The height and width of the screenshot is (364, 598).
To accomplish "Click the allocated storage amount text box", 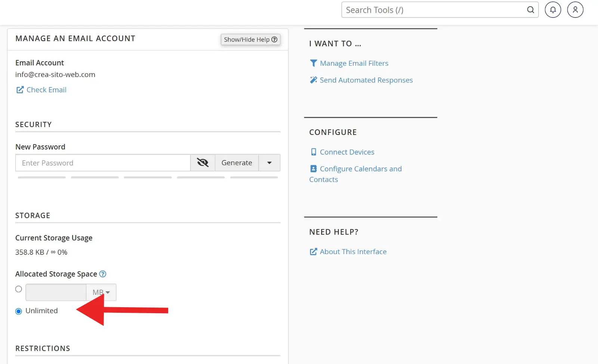I will pyautogui.click(x=56, y=292).
